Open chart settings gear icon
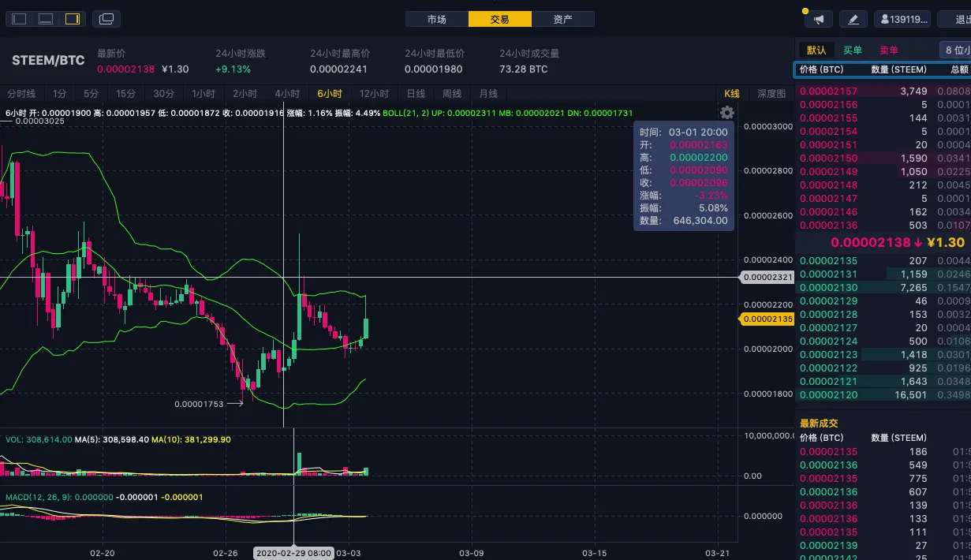The image size is (971, 560). click(727, 113)
